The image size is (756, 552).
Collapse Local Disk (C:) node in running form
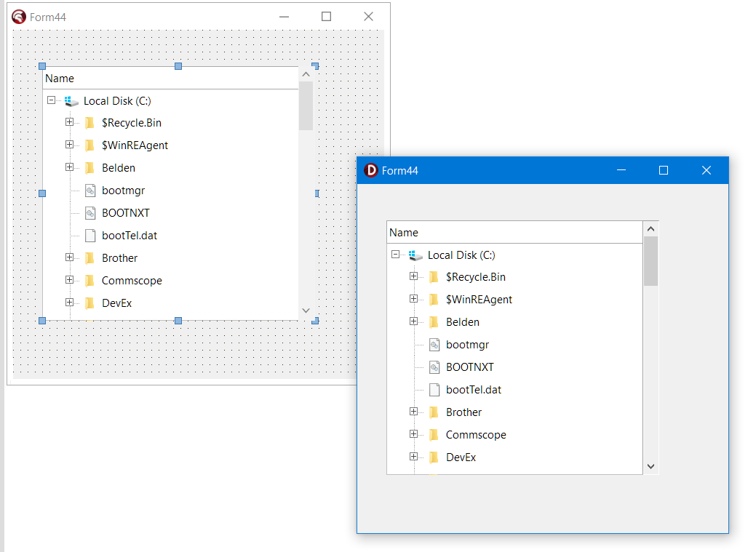coord(396,255)
